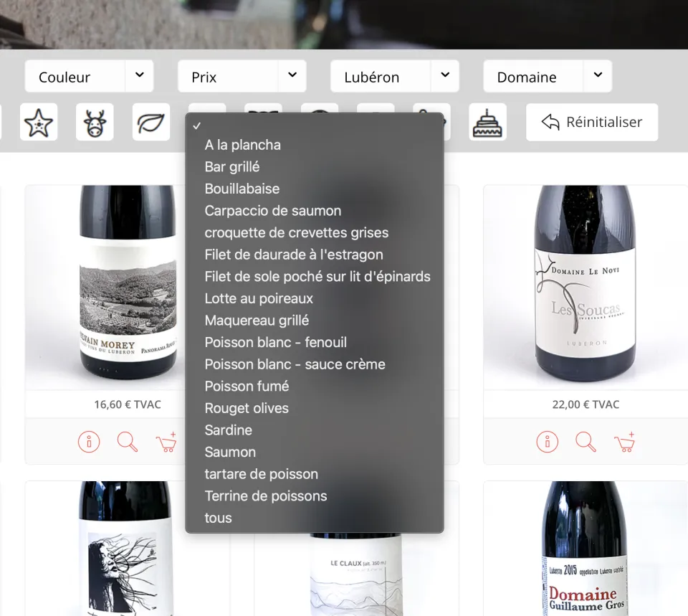The width and height of the screenshot is (688, 616).
Task: Select "tous" at the list bottom
Action: coord(315,518)
